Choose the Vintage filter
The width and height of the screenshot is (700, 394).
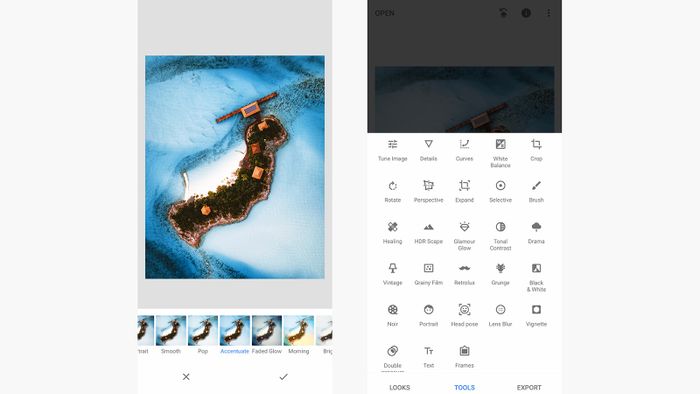coord(392,274)
